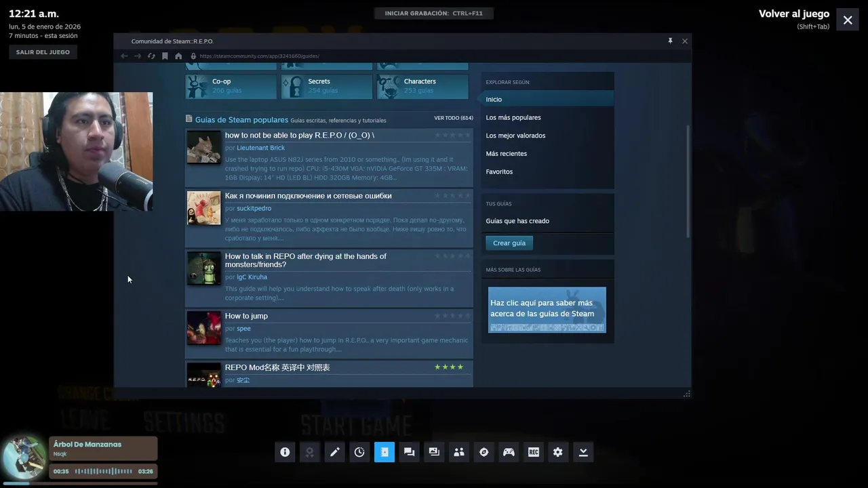The width and height of the screenshot is (868, 488).
Task: Open the chat bubbles window
Action: click(409, 452)
